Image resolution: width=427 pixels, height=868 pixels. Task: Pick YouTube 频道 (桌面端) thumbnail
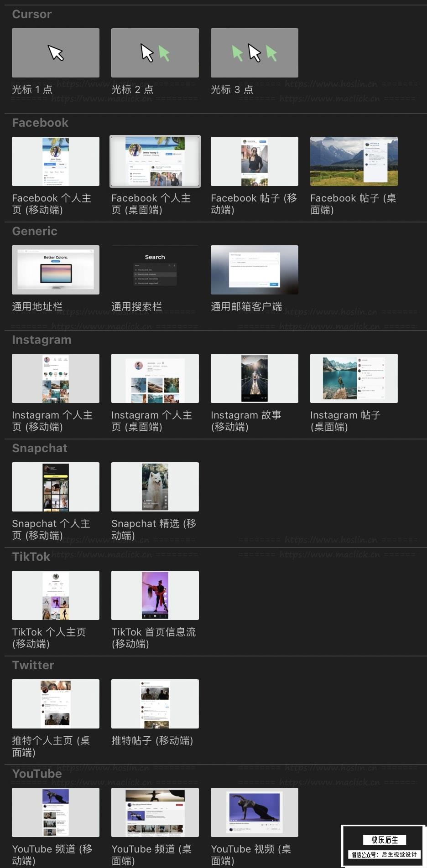155,812
